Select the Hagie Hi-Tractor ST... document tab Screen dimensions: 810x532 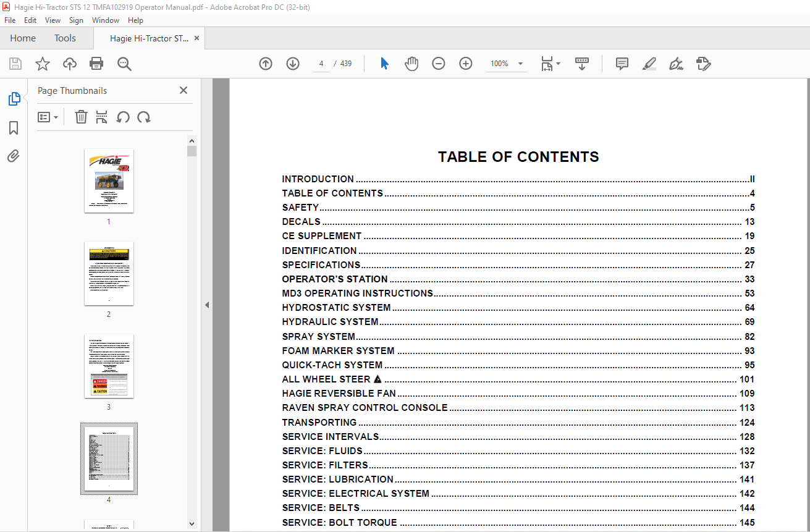tap(150, 38)
